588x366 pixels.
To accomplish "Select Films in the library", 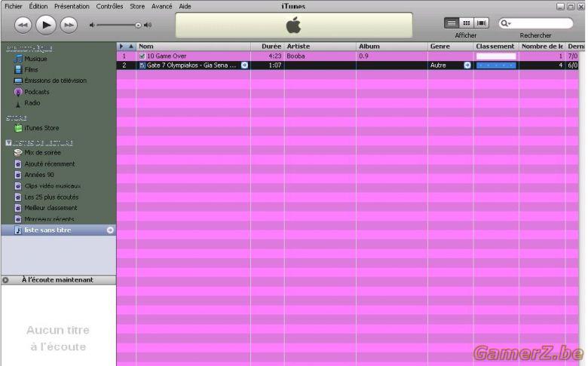I will (x=31, y=70).
